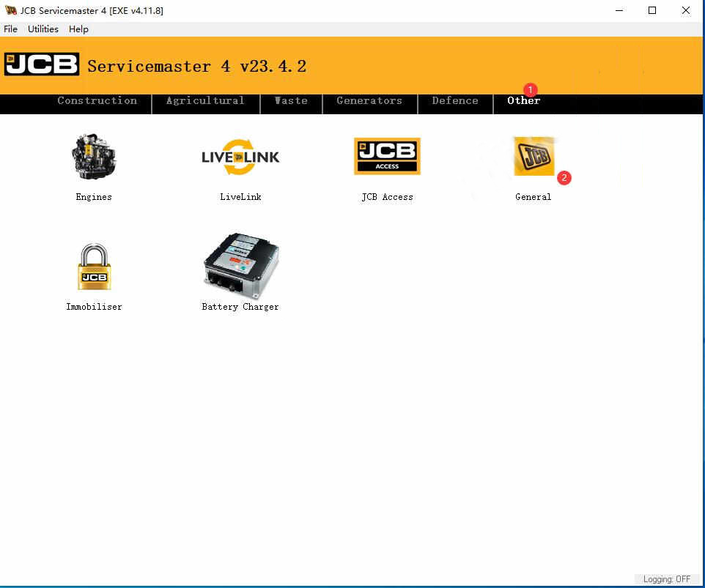This screenshot has width=705, height=588.
Task: Select the Generators tab
Action: pos(369,100)
